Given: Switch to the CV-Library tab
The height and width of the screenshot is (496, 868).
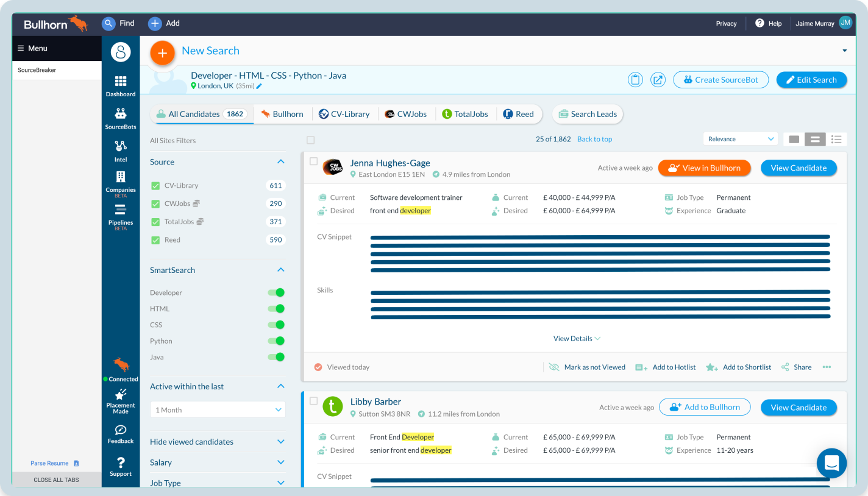Looking at the screenshot, I should pos(344,114).
